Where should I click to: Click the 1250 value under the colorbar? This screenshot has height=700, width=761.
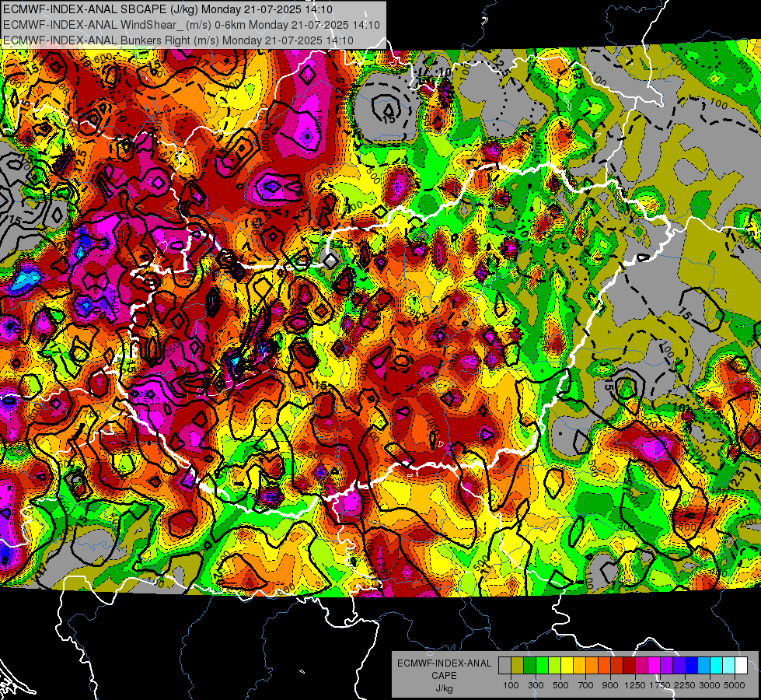point(635,685)
